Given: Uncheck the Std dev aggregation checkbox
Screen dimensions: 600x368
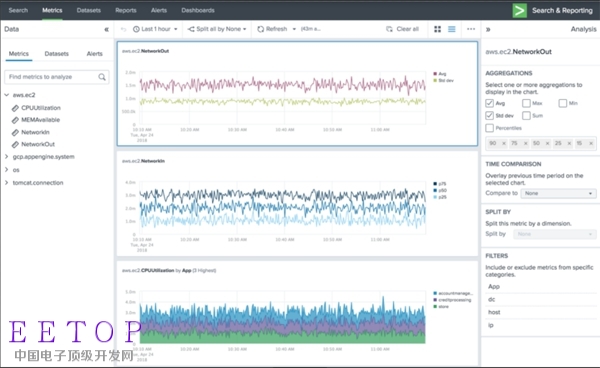Looking at the screenshot, I should point(489,116).
